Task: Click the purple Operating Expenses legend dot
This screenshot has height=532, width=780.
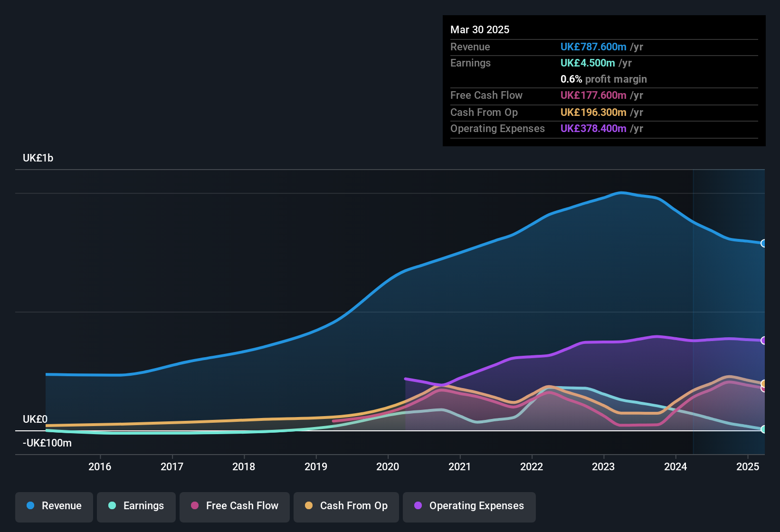Action: pos(418,506)
